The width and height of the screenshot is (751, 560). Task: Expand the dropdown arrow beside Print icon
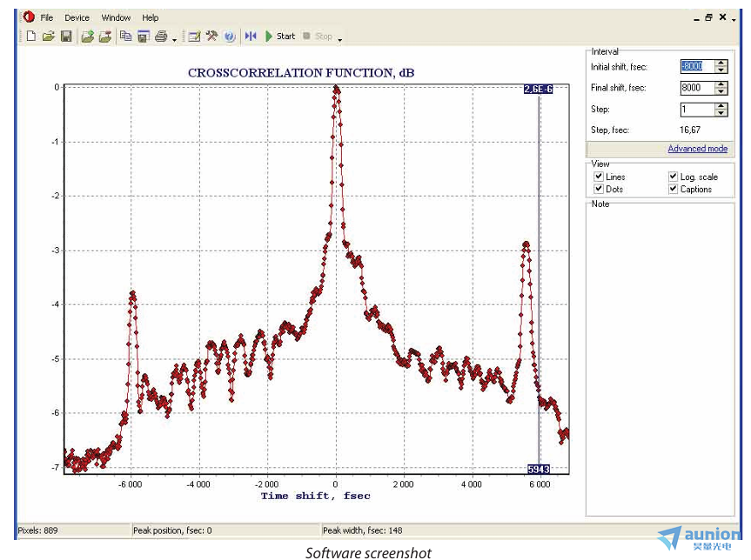(x=174, y=38)
